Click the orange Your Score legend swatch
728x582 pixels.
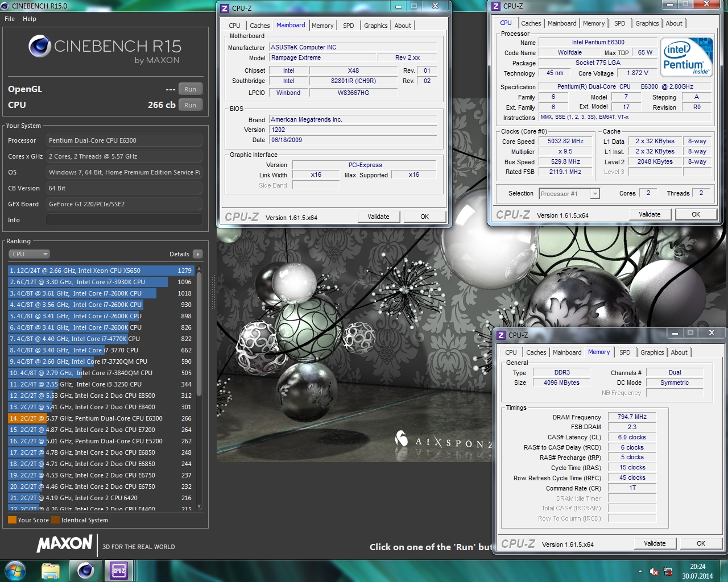tap(12, 519)
